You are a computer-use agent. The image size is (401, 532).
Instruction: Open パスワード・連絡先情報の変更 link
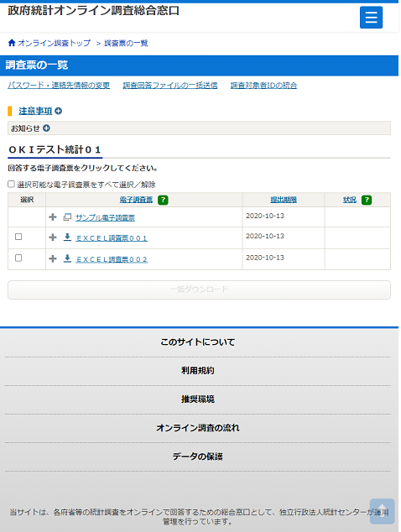59,86
